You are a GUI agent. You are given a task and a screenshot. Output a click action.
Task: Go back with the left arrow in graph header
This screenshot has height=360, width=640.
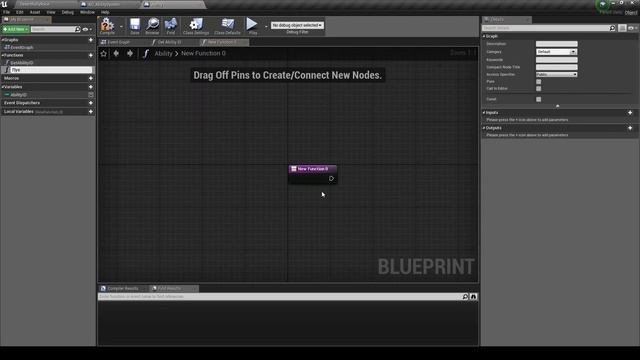[116, 53]
